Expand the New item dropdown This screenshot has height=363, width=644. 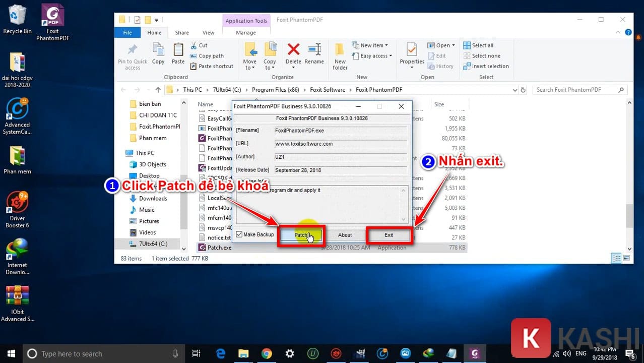(373, 45)
